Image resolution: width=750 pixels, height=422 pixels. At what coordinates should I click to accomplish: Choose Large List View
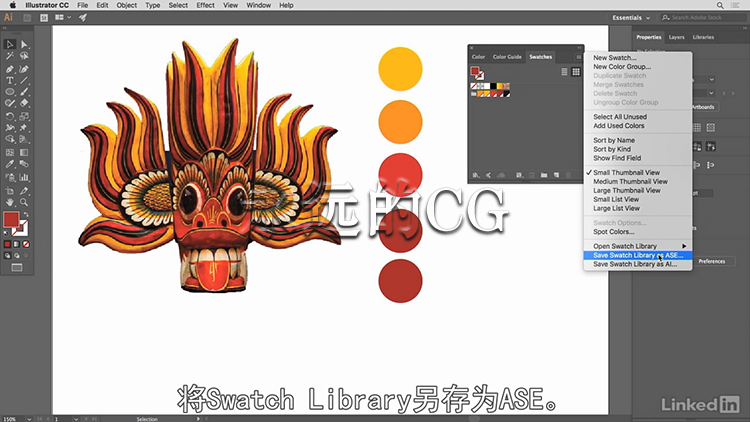638,208
